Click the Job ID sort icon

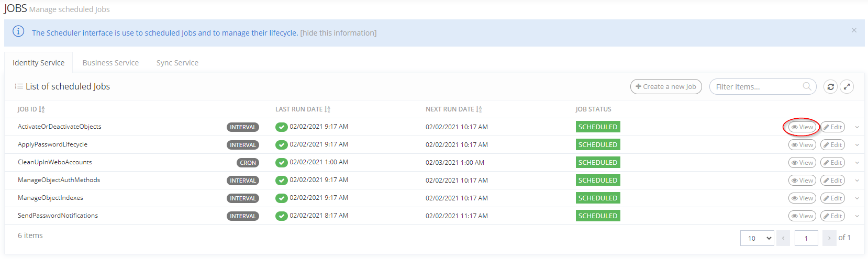click(x=42, y=109)
